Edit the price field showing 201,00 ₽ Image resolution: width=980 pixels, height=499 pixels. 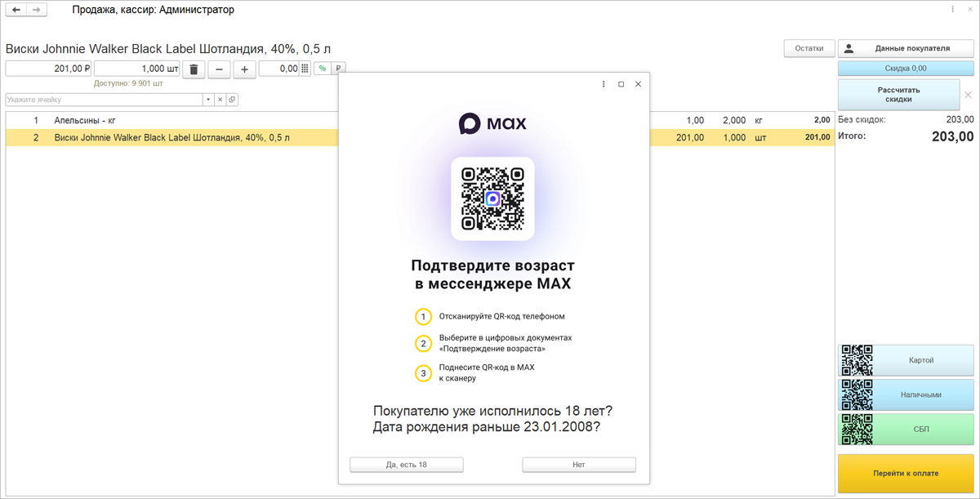tap(48, 69)
